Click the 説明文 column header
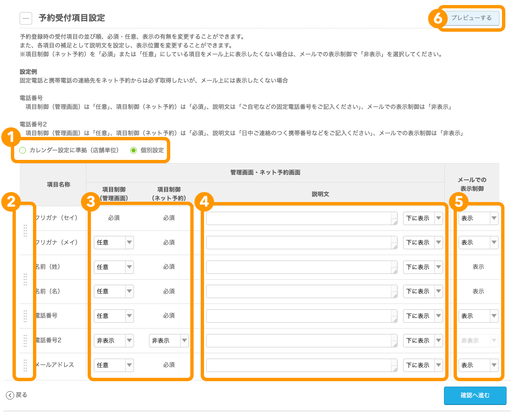The width and height of the screenshot is (522, 420). click(x=320, y=194)
